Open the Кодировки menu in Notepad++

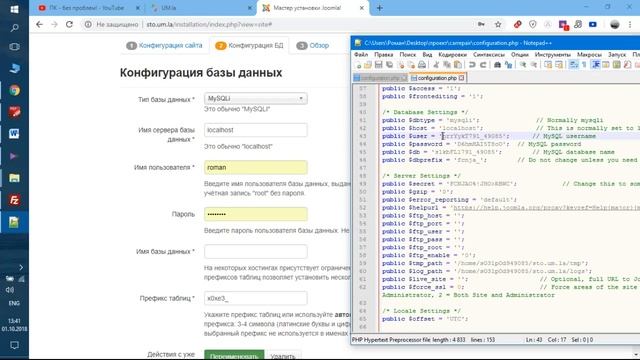coord(452,54)
